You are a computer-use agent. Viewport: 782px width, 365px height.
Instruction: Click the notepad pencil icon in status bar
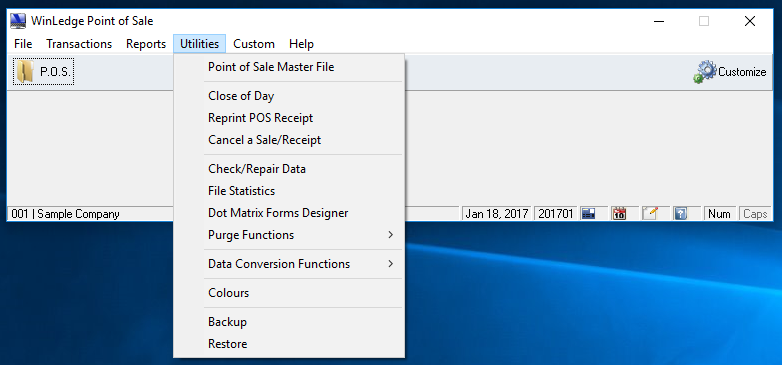[x=649, y=214]
